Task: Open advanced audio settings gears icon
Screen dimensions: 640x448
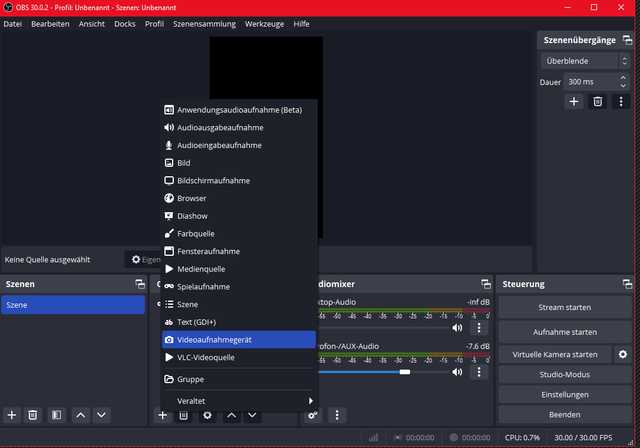Action: point(313,415)
